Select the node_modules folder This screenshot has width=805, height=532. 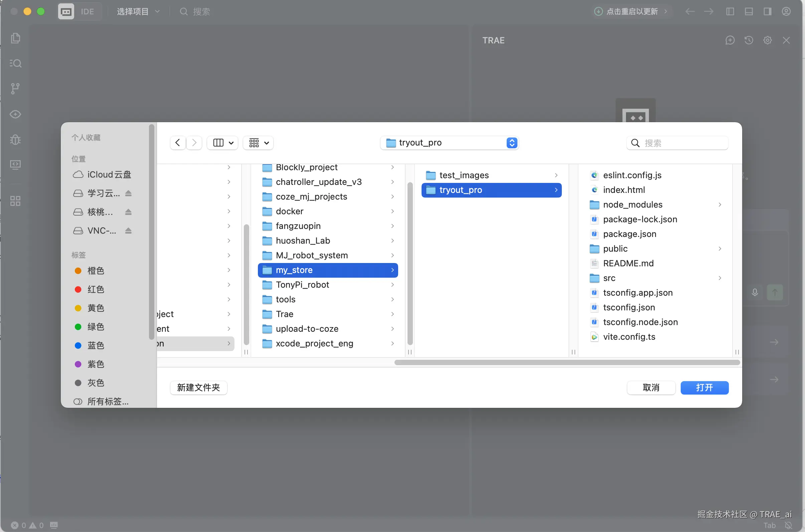tap(633, 205)
